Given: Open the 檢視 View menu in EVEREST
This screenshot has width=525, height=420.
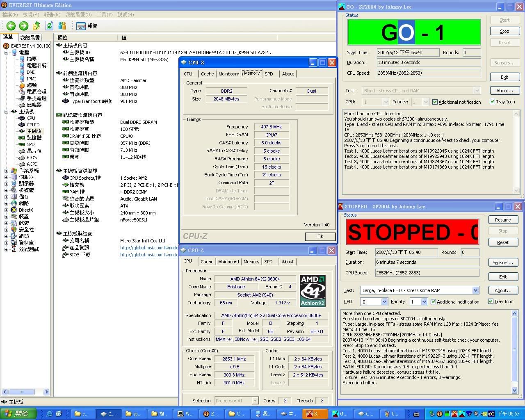Looking at the screenshot, I should tap(31, 15).
